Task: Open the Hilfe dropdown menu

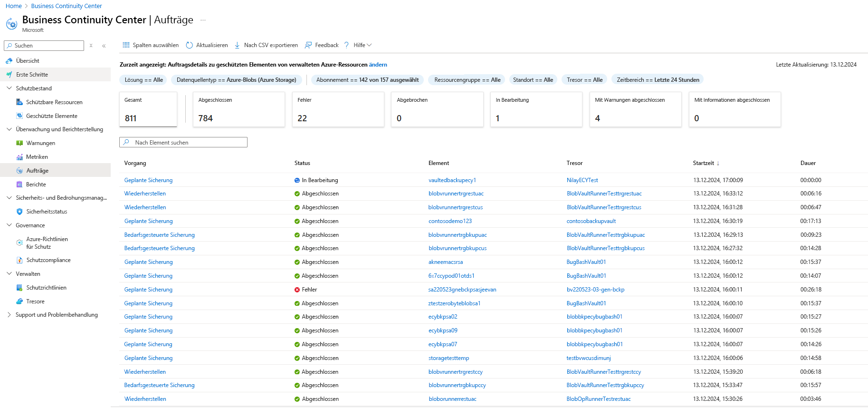Action: point(362,45)
